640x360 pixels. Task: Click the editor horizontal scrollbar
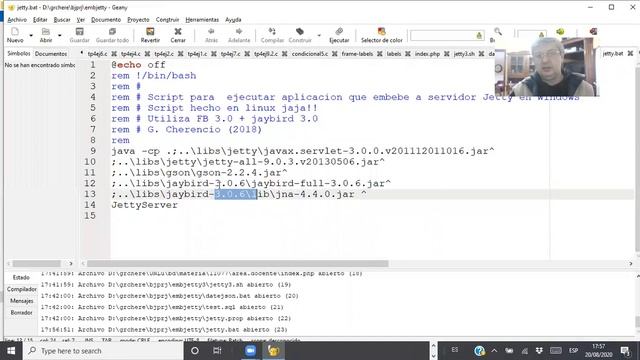(x=237, y=264)
